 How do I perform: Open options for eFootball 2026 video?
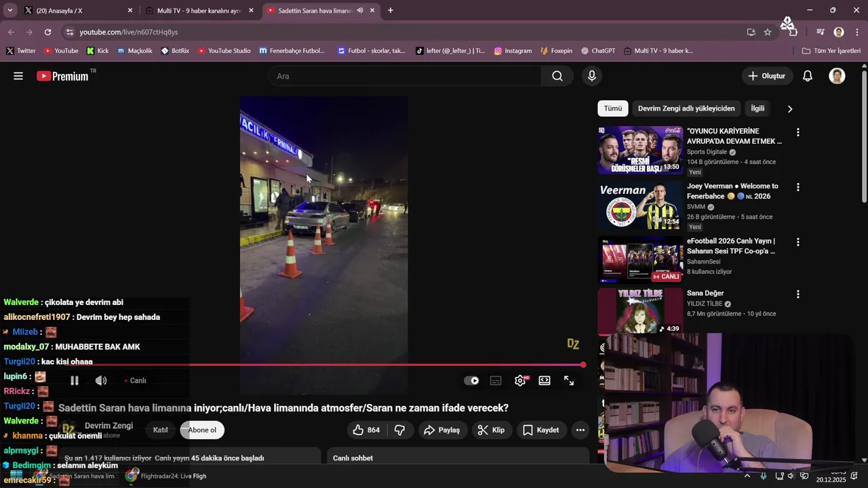coord(797,242)
